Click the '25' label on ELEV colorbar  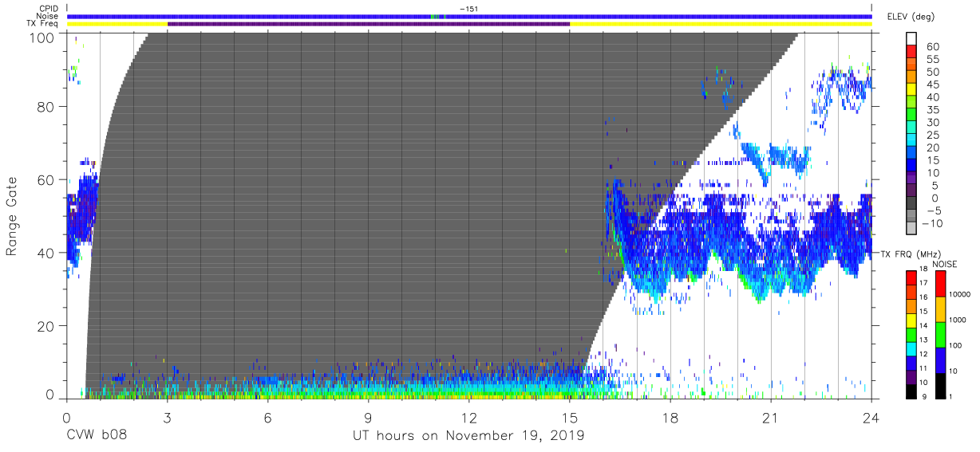[932, 136]
